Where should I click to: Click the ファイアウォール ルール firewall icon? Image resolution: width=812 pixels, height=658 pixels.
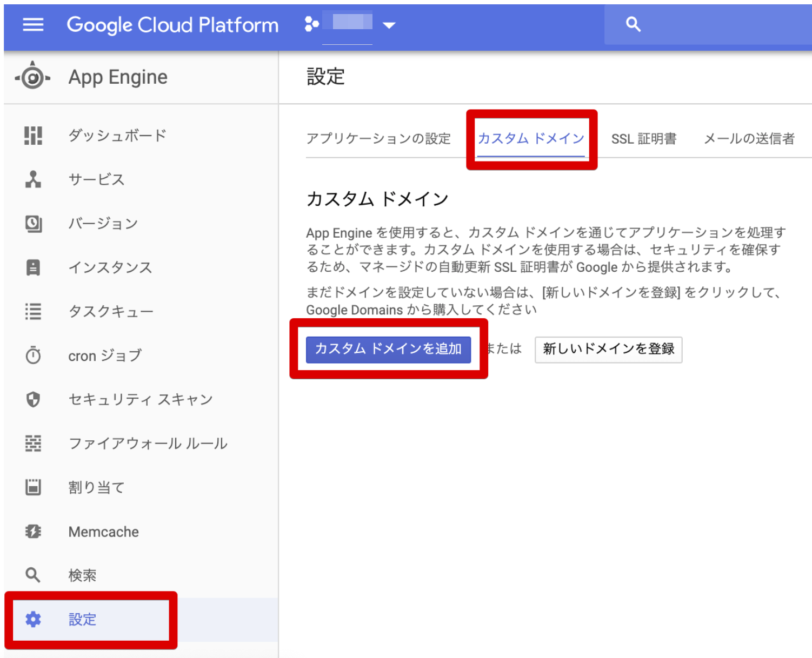(33, 443)
